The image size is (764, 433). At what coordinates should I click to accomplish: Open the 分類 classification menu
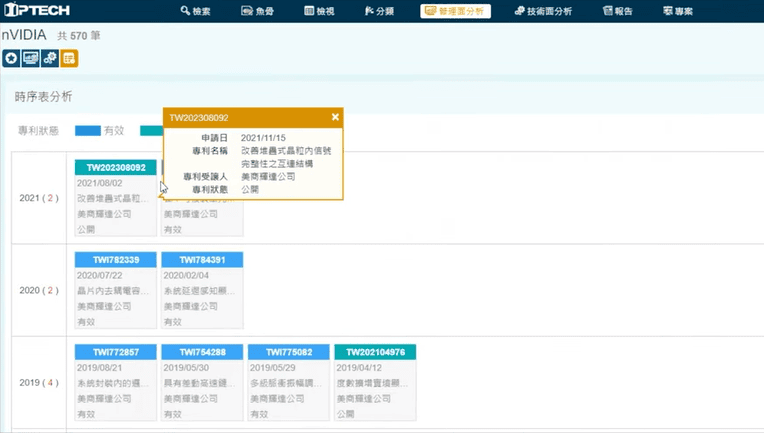point(380,11)
